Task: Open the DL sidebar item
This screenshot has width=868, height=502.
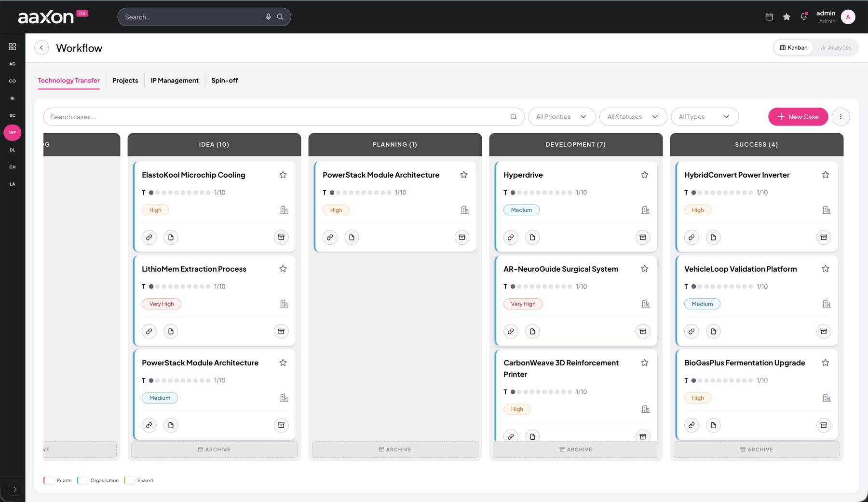Action: pyautogui.click(x=13, y=150)
